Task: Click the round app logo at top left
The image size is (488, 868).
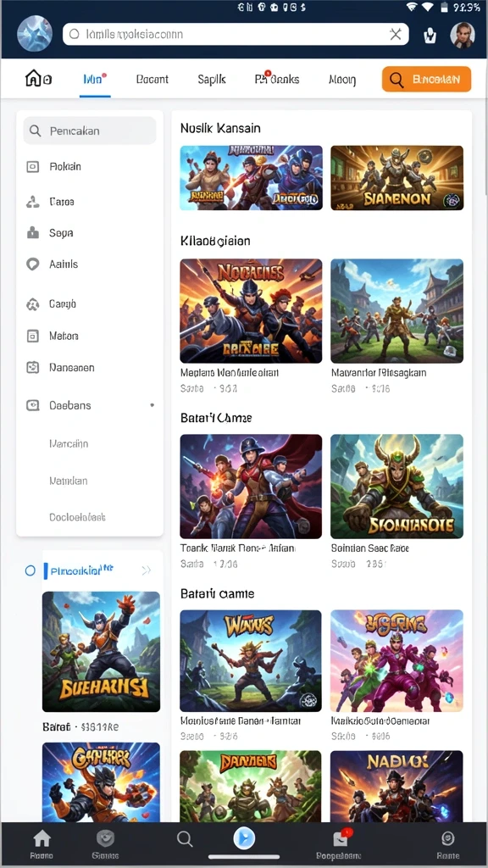Action: pos(34,34)
